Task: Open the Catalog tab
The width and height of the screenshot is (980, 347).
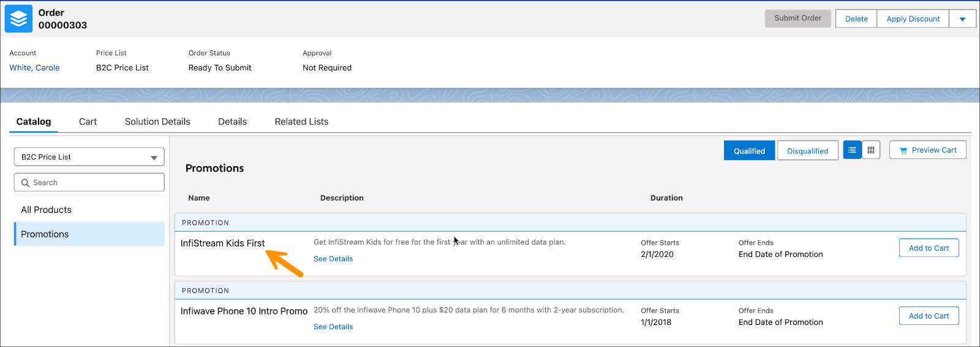Action: 34,121
